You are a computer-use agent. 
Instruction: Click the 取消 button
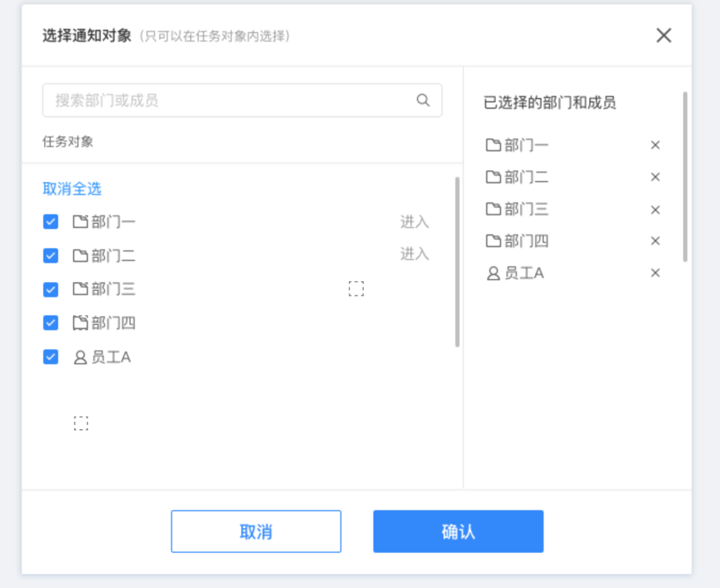pyautogui.click(x=256, y=532)
